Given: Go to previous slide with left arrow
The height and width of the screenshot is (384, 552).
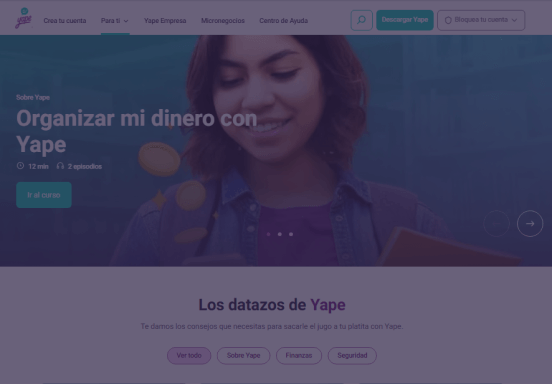Looking at the screenshot, I should [496, 224].
